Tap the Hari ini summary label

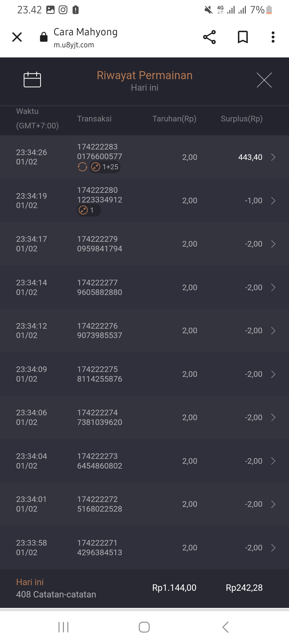pos(30,582)
